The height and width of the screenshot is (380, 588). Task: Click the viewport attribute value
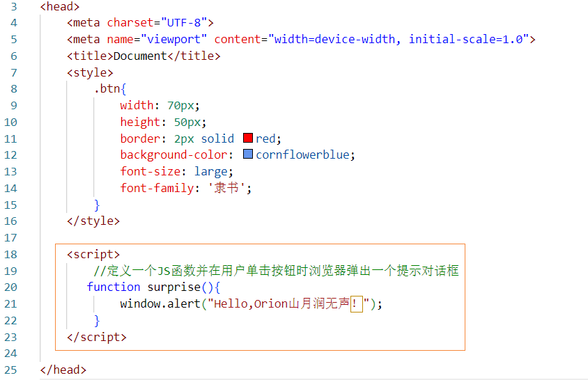[173, 40]
